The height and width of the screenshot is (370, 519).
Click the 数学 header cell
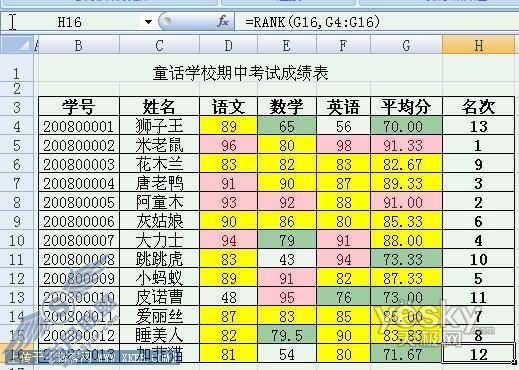click(x=287, y=107)
